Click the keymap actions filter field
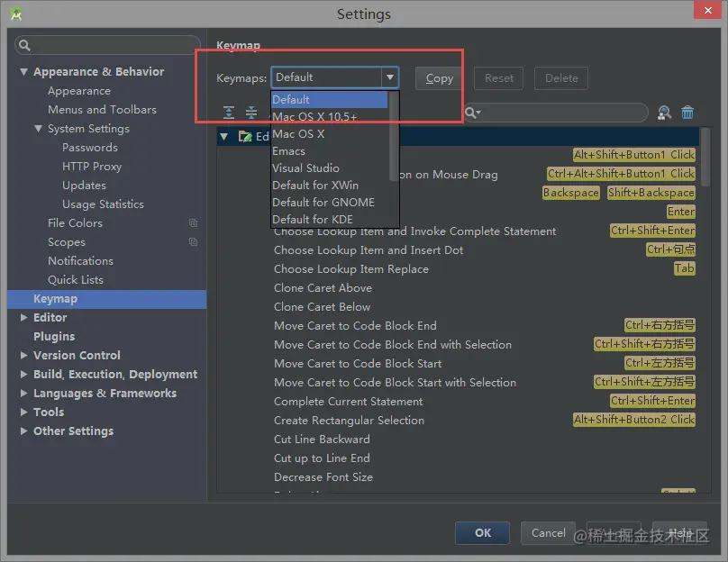This screenshot has height=562, width=728. pyautogui.click(x=556, y=113)
